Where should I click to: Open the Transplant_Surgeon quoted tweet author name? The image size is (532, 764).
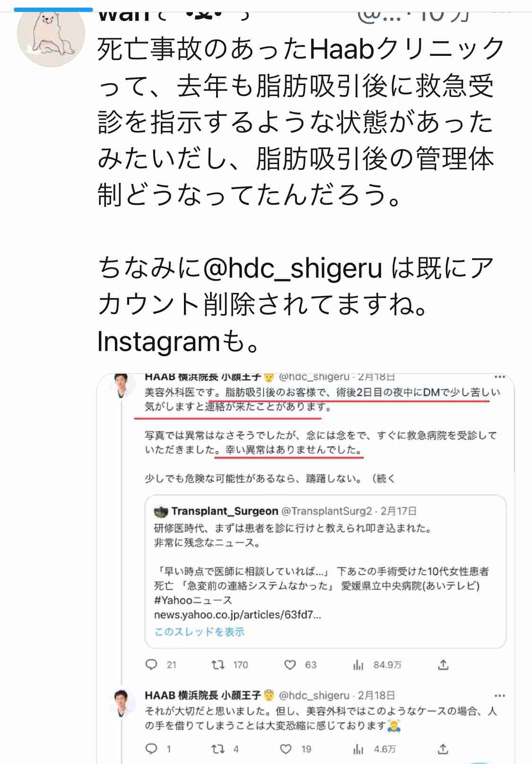[225, 511]
